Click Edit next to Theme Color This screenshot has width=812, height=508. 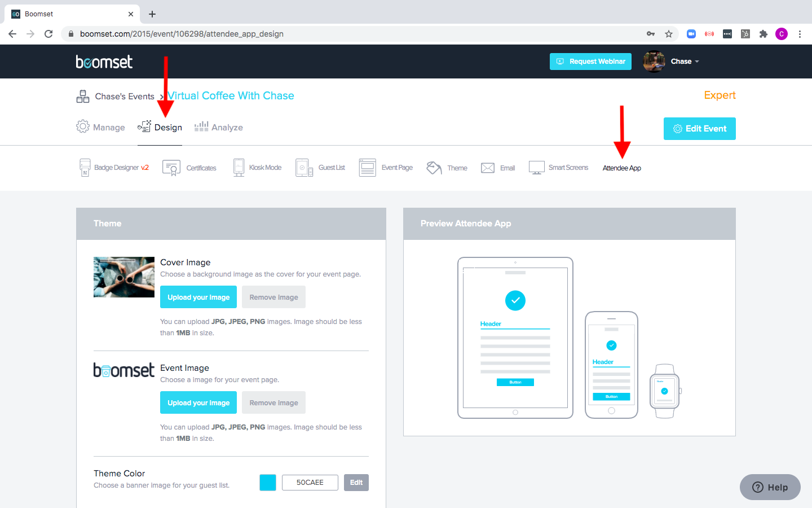click(x=356, y=483)
